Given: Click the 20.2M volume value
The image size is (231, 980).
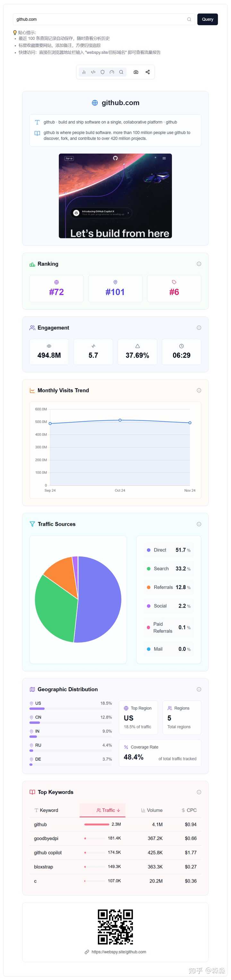Looking at the screenshot, I should (156, 882).
